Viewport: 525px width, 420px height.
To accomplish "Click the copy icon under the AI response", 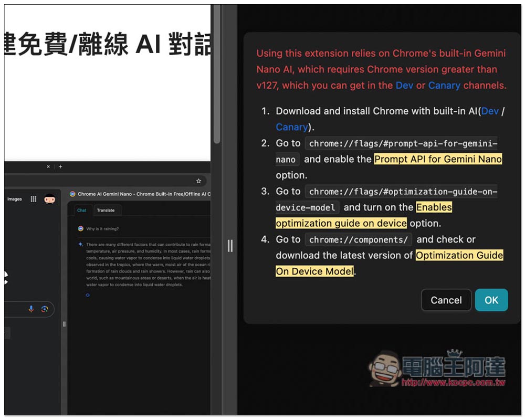I will click(x=88, y=295).
